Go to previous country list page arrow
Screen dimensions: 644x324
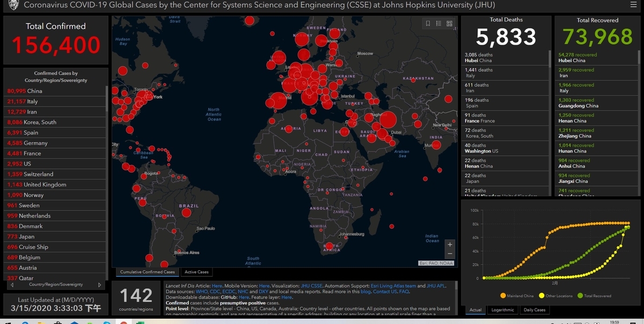13,285
